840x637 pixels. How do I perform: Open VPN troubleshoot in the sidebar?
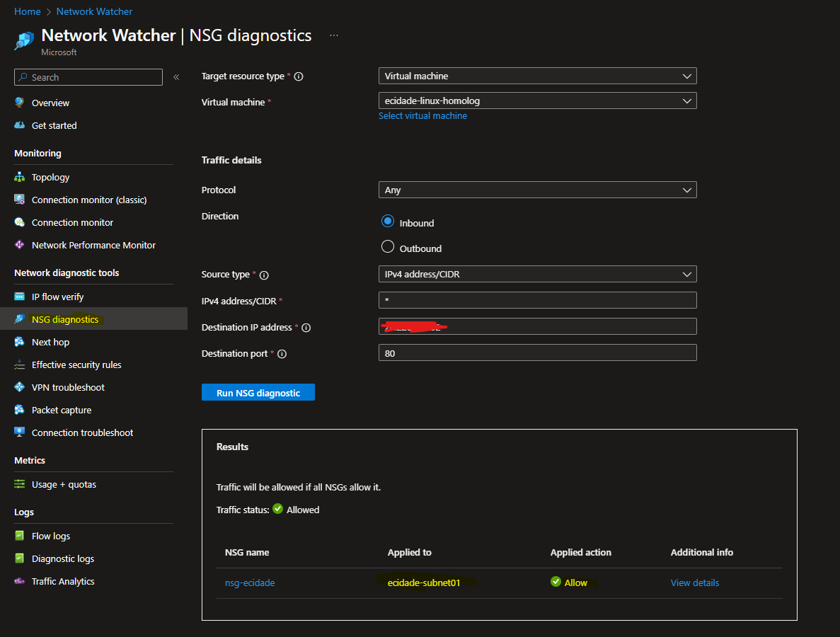68,387
